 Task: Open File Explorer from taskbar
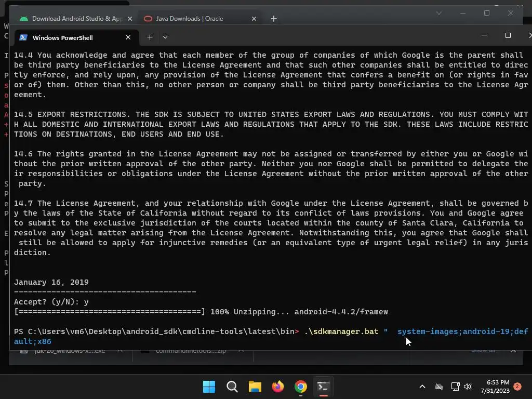coord(255,387)
